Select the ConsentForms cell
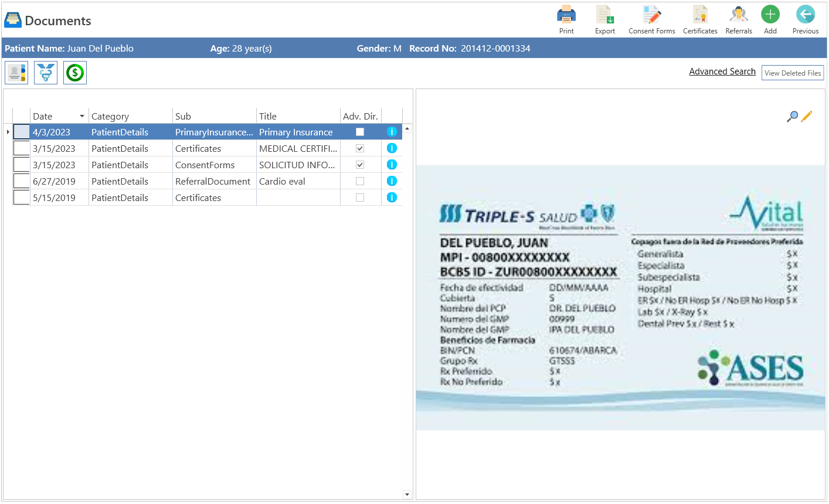The image size is (829, 504). point(215,165)
